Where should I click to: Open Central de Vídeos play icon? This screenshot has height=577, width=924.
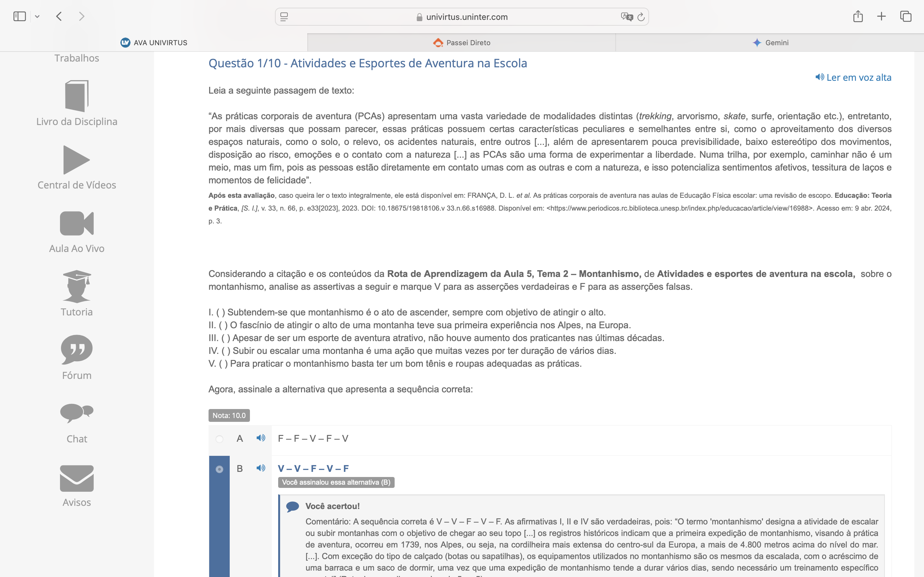click(x=76, y=160)
